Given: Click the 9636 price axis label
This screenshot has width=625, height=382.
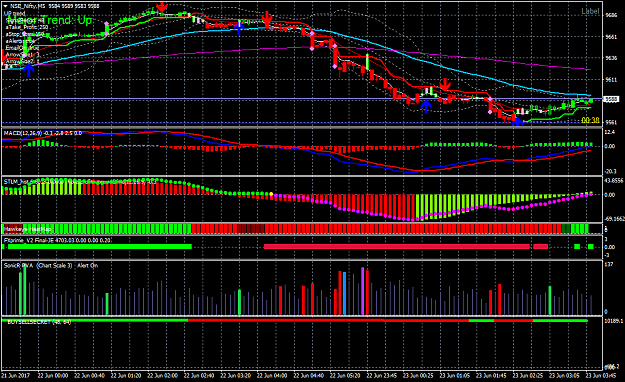Looking at the screenshot, I should click(x=611, y=58).
